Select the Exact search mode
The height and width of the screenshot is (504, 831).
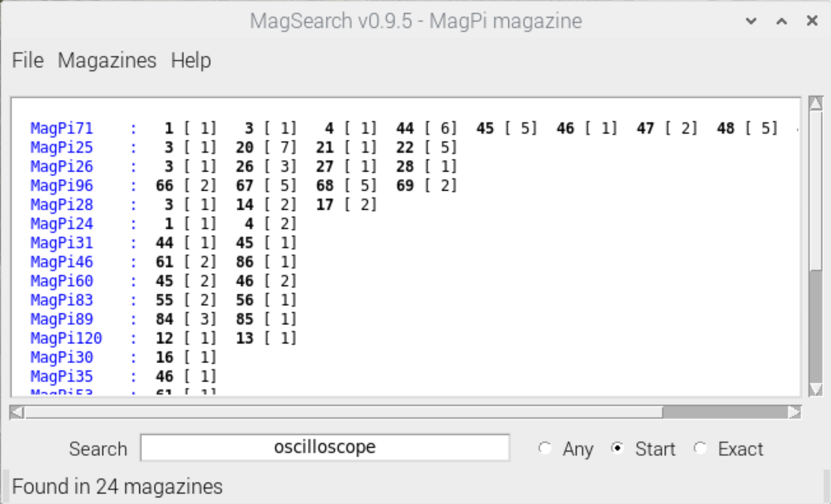[700, 448]
